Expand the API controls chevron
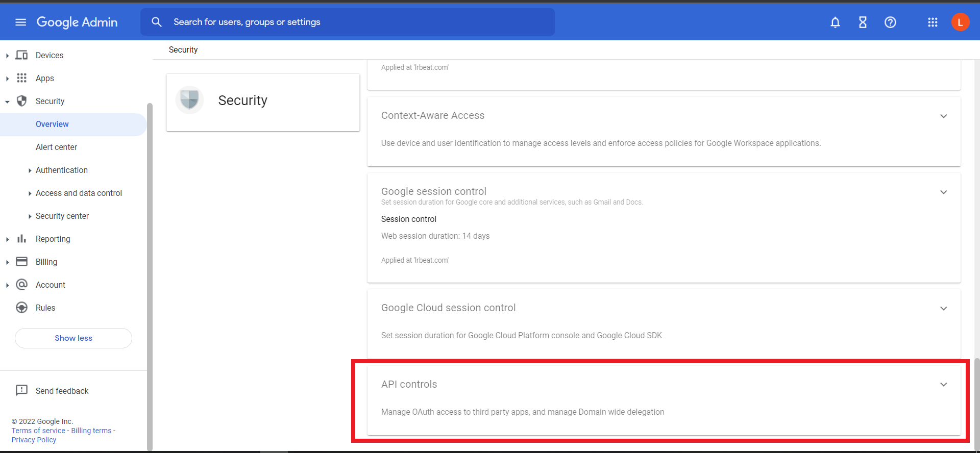980x453 pixels. pyautogui.click(x=943, y=385)
